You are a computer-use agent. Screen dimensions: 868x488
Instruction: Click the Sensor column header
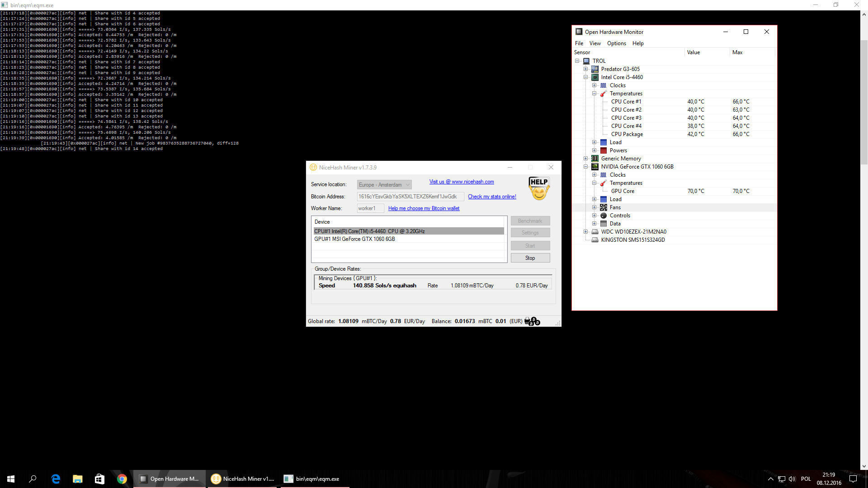tap(628, 52)
